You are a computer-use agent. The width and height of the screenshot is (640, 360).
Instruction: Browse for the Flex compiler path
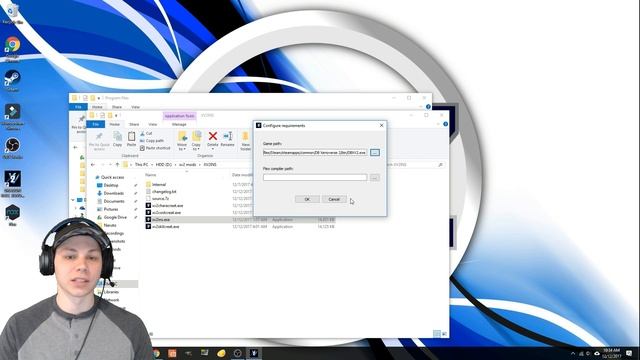pos(374,178)
